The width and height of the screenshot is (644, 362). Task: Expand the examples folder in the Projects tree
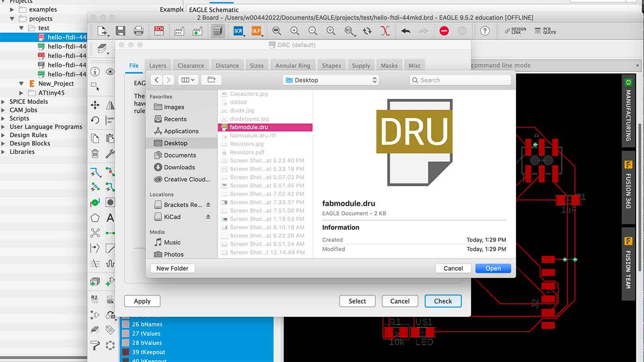[13, 9]
